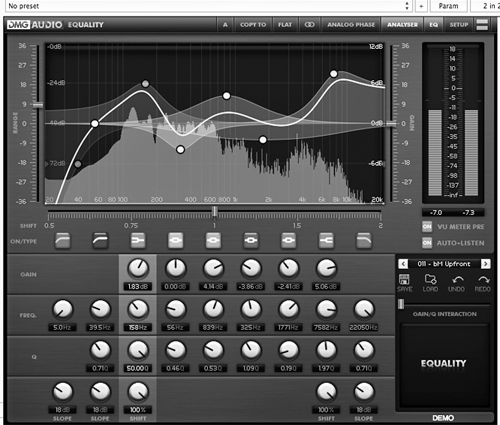Toggle Auto-Listen ON switch
500x425 pixels.
[x=427, y=243]
